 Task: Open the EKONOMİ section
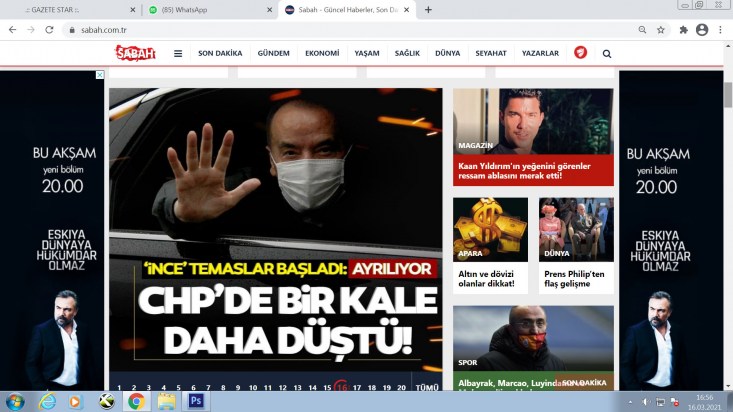pos(322,53)
